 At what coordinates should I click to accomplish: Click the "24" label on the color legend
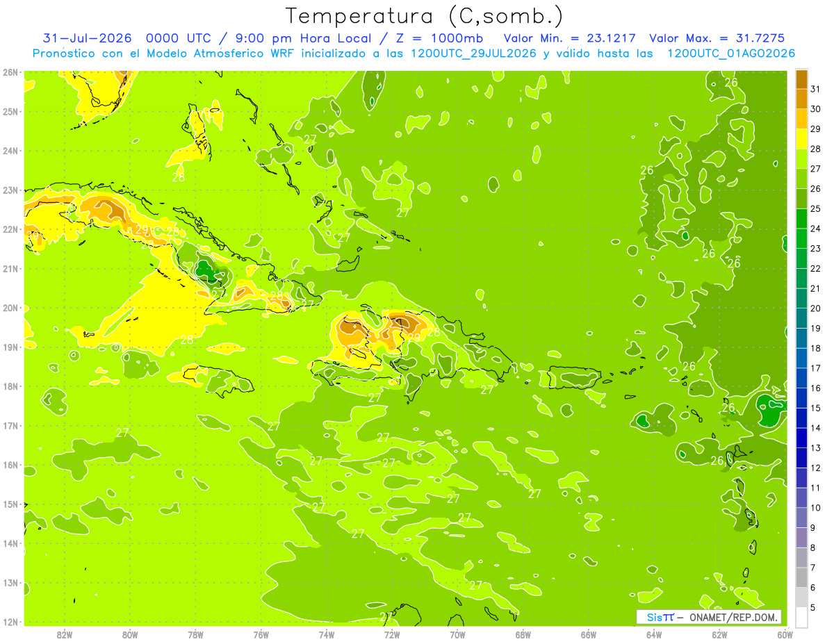click(x=815, y=229)
